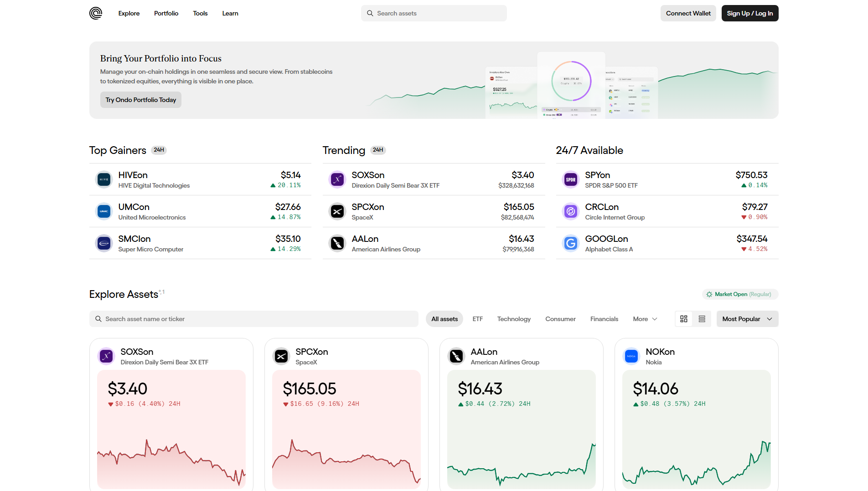Viewport: 868px width, 491px height.
Task: Select the Consumer filter tab
Action: (x=561, y=319)
